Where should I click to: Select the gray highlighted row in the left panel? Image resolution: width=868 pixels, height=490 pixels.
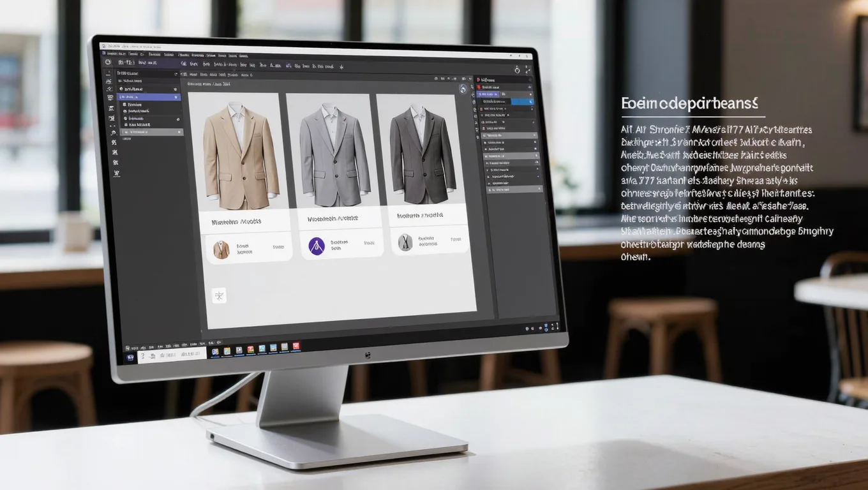pyautogui.click(x=152, y=132)
